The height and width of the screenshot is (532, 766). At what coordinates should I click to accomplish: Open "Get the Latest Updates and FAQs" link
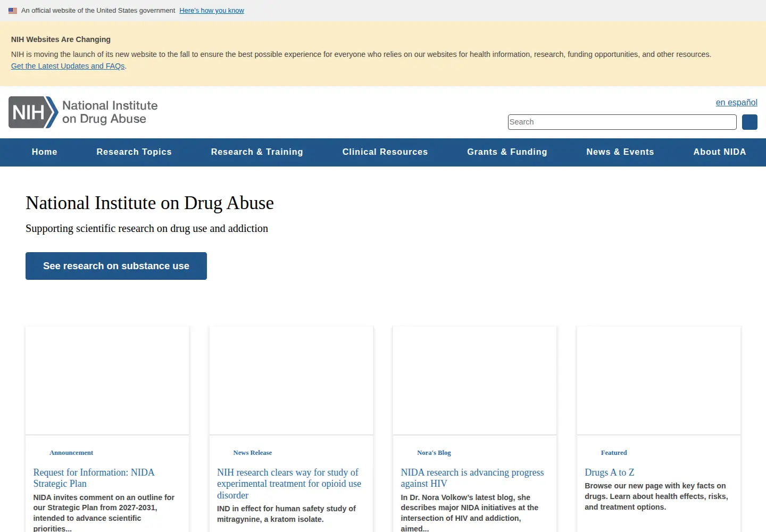click(x=68, y=66)
